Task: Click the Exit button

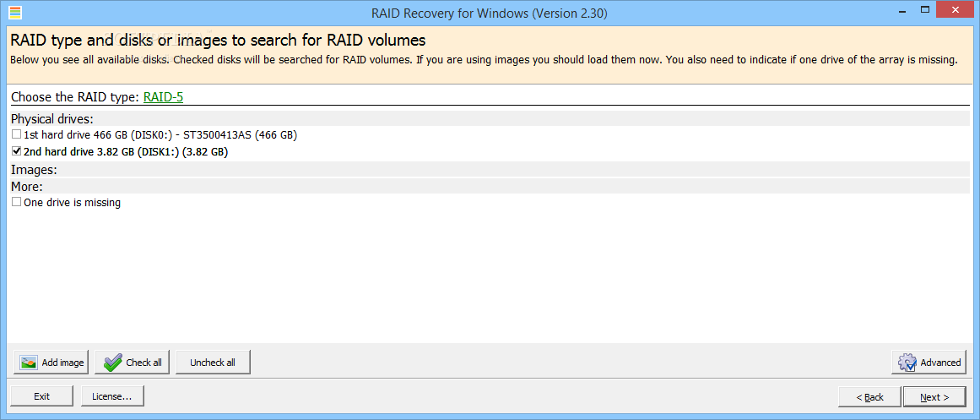Action: click(x=42, y=396)
